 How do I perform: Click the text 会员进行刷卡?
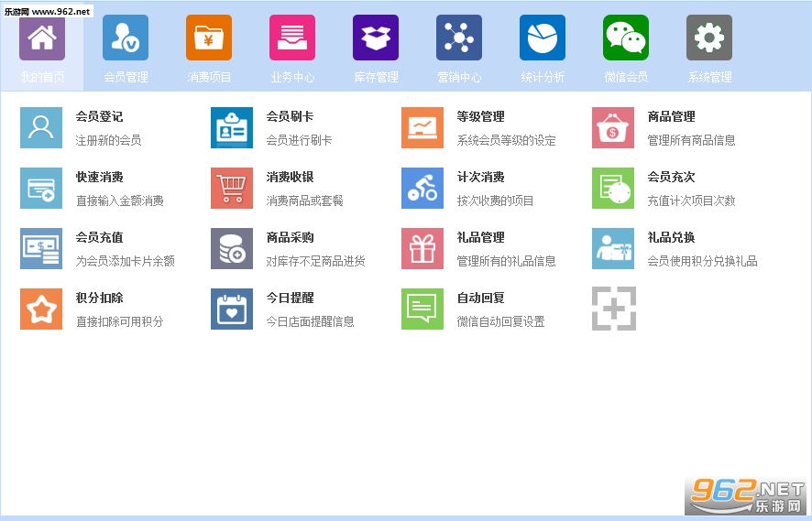click(x=299, y=140)
